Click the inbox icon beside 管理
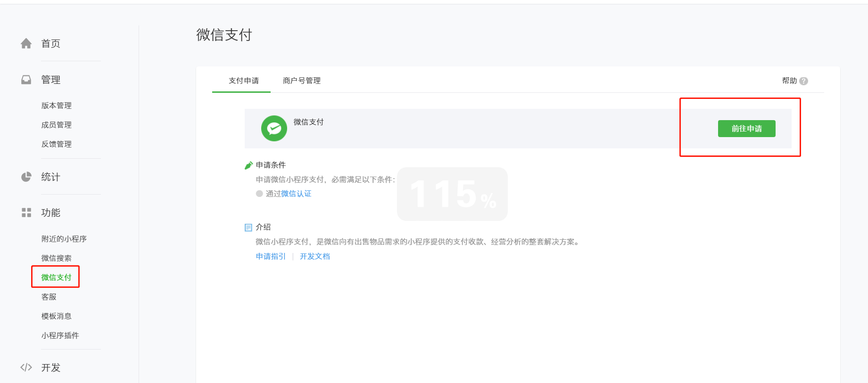 coord(26,80)
